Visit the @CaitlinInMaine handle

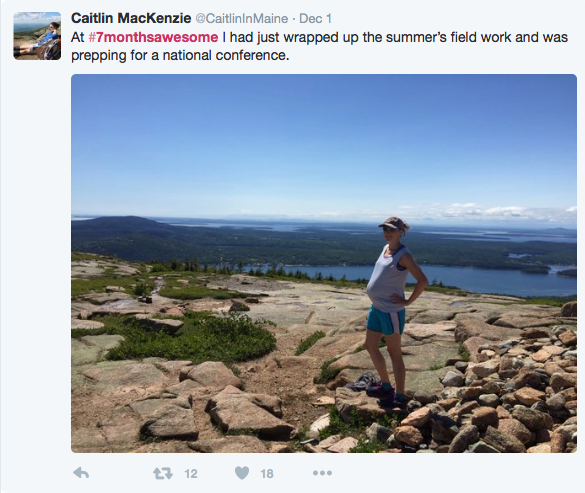coord(241,19)
